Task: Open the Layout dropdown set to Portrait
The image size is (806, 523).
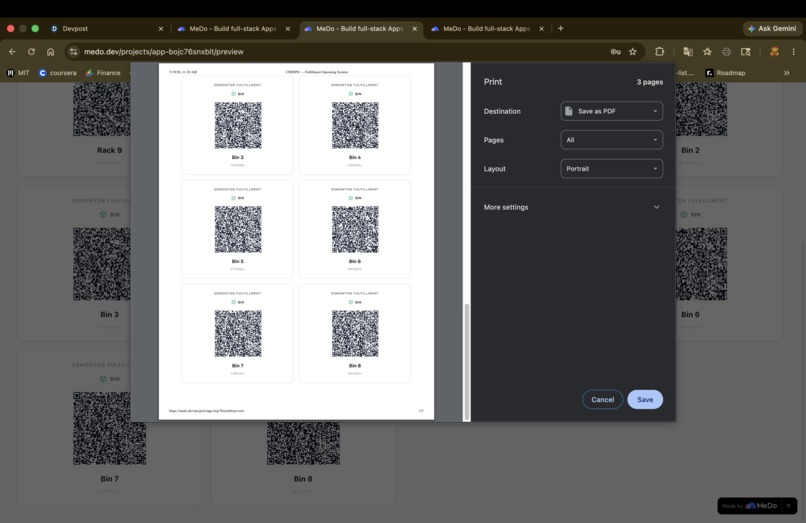Action: click(611, 169)
